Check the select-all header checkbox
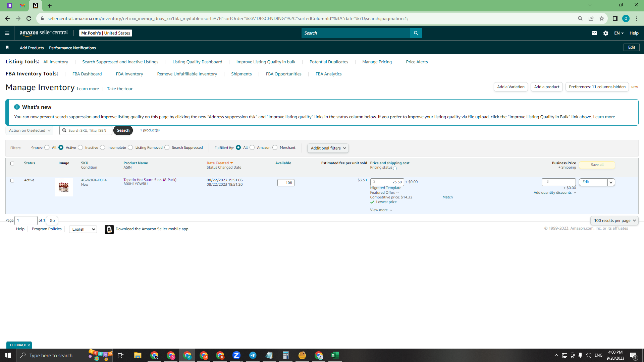The image size is (644, 362). [12, 164]
